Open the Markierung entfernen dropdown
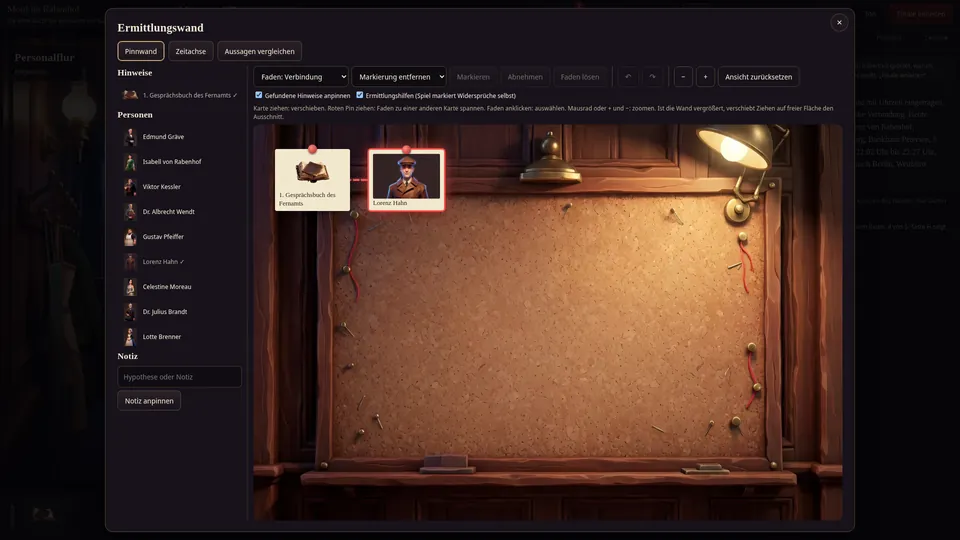960x540 pixels. [x=399, y=77]
